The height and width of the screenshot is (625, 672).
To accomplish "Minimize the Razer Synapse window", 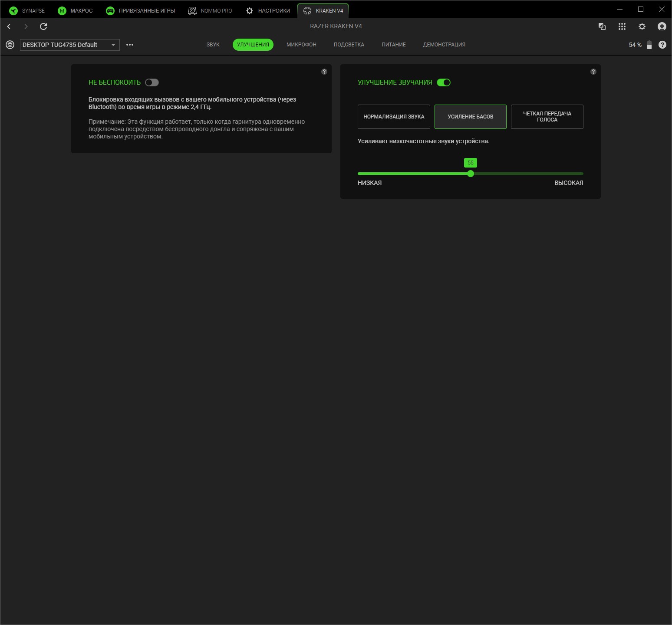I will click(x=620, y=9).
